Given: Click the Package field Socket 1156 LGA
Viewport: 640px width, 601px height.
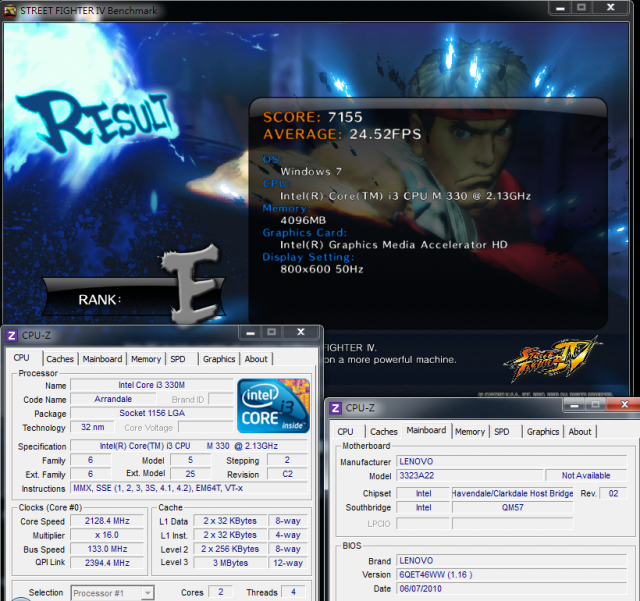Looking at the screenshot, I should coord(151,413).
